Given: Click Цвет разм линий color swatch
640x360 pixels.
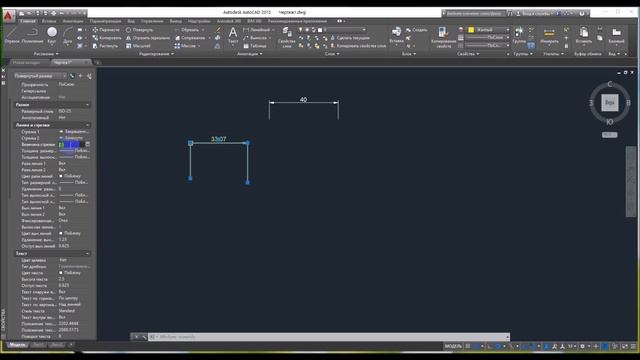Looking at the screenshot, I should [61, 176].
